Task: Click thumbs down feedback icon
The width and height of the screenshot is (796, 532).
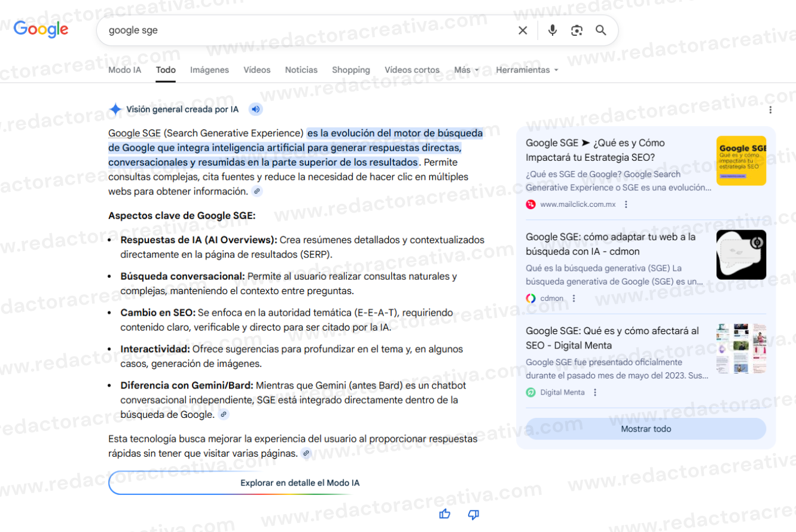Action: tap(473, 514)
